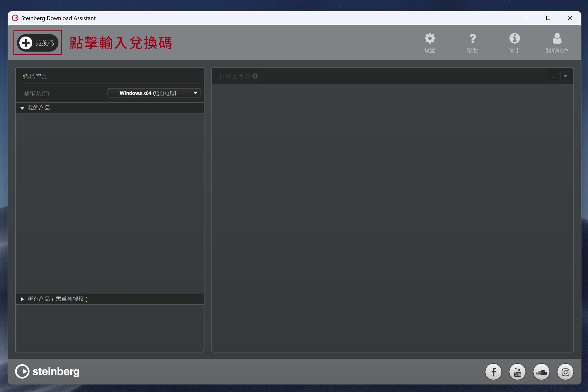Open the 关于 about info icon
Screen dimensions: 588x392
click(x=514, y=43)
